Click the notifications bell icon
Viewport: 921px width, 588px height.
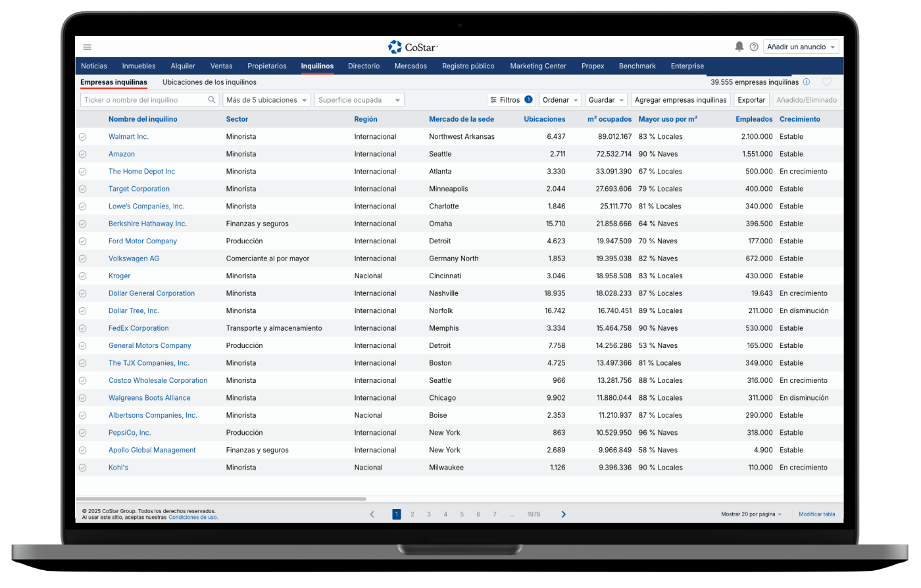coord(739,47)
